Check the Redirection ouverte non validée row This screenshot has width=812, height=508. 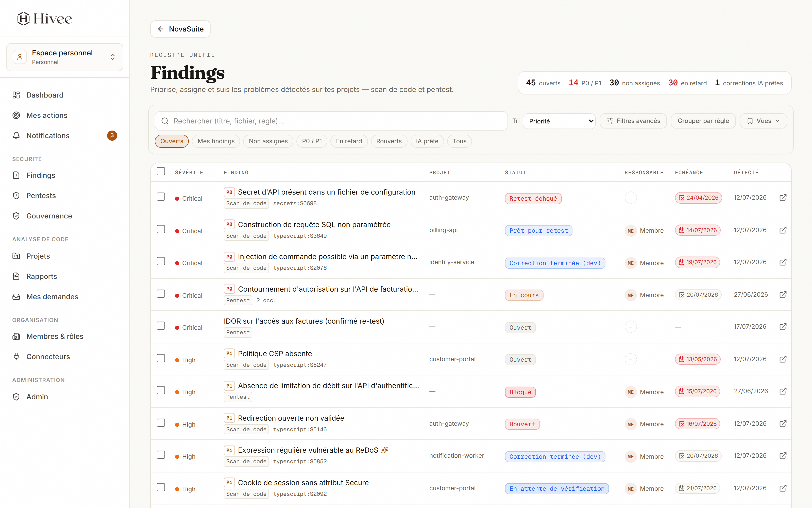tap(161, 423)
